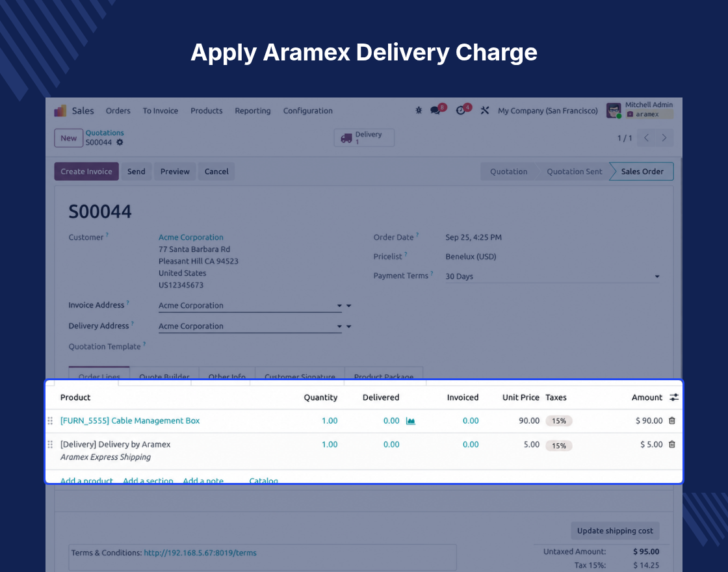Delete the Delivery by Aramex line
The height and width of the screenshot is (572, 728).
pos(672,445)
